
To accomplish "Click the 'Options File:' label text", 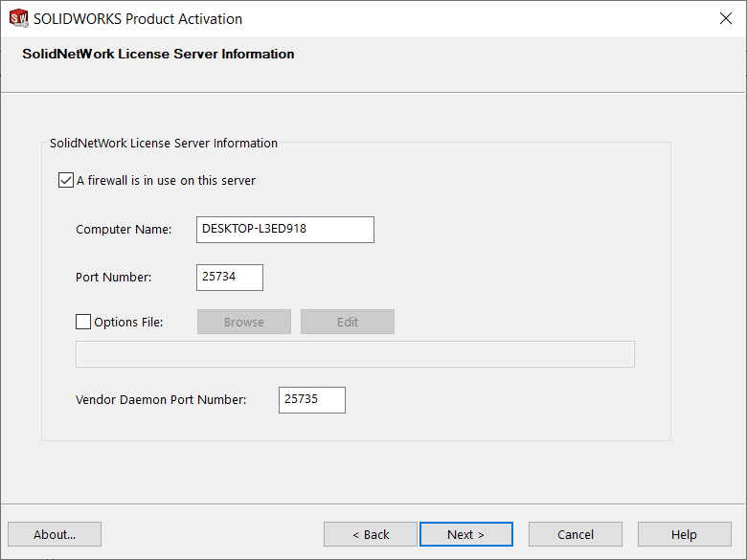I will point(128,323).
